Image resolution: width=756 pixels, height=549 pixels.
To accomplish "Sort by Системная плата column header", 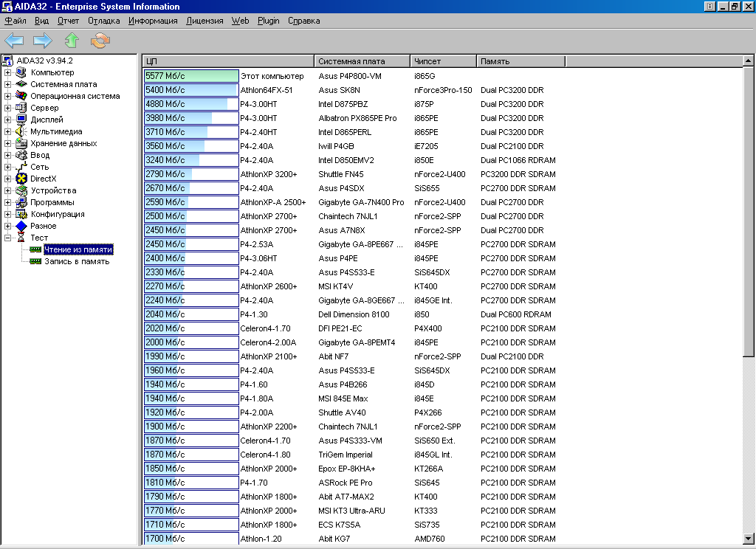I will [x=362, y=61].
